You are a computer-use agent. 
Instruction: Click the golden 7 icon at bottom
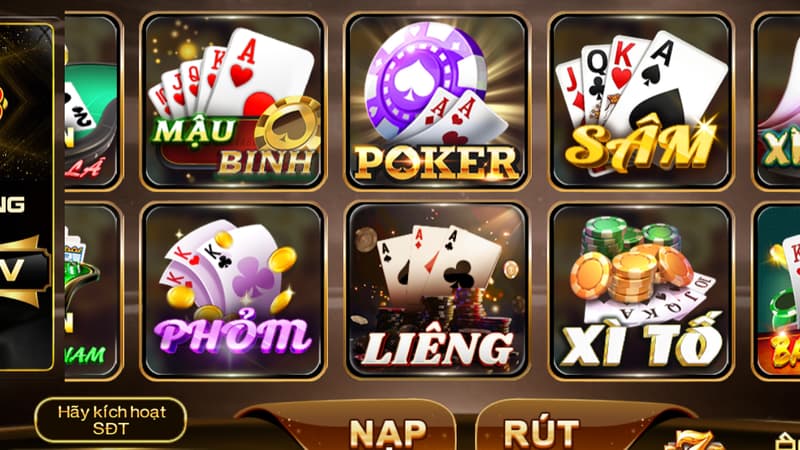(x=695, y=441)
